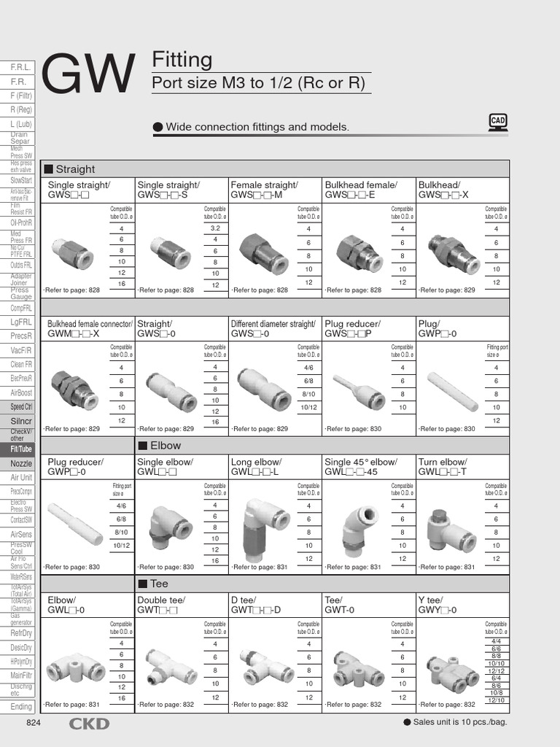Viewport: 560px width, 747px height.
Task: Click the Elbow GWL-0 union image
Action: coord(76,669)
